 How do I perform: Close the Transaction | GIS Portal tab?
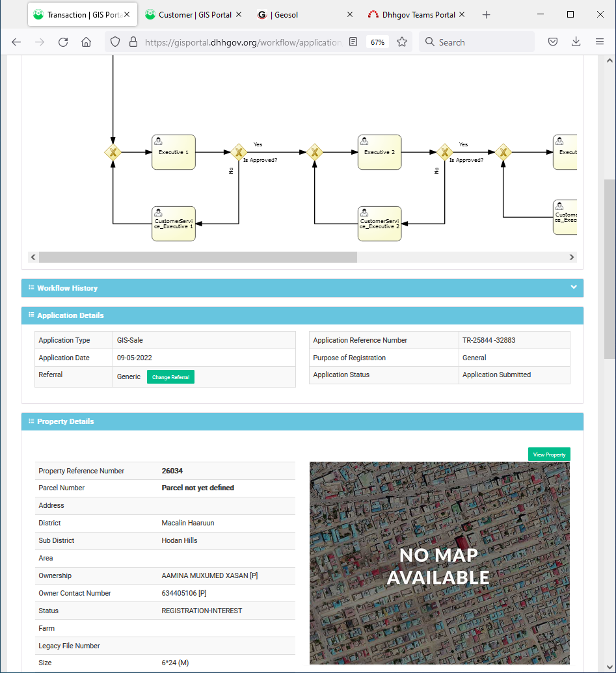(127, 14)
